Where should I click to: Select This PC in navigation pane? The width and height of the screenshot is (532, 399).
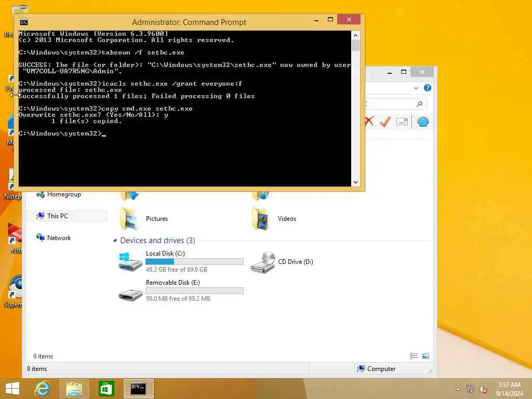pyautogui.click(x=67, y=216)
